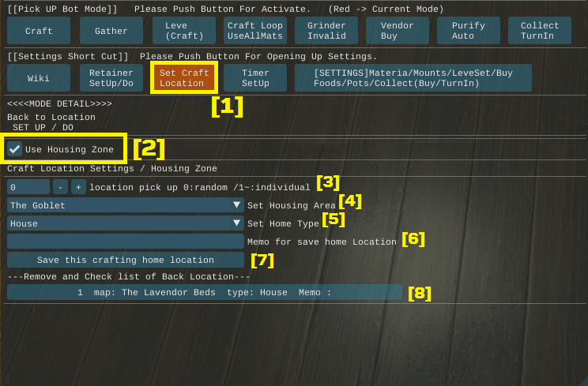Increase location pick up with plus button
Screen dimensions: 588x386
pos(78,187)
